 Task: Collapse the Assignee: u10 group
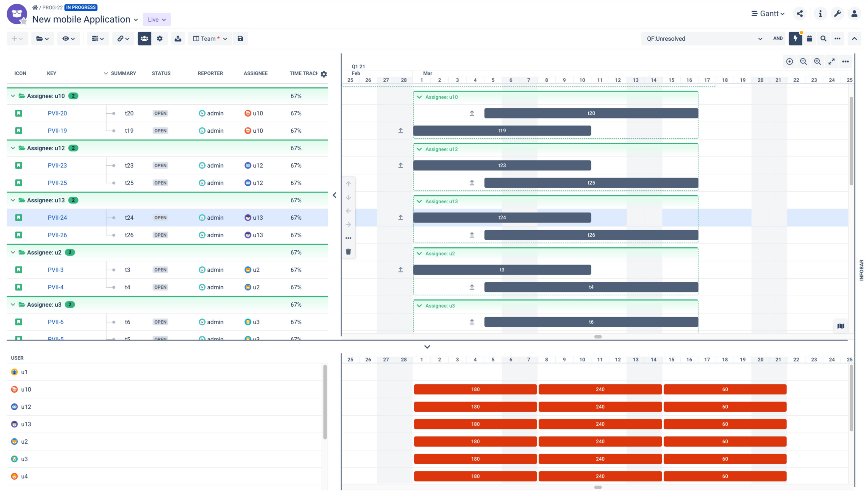click(x=13, y=96)
